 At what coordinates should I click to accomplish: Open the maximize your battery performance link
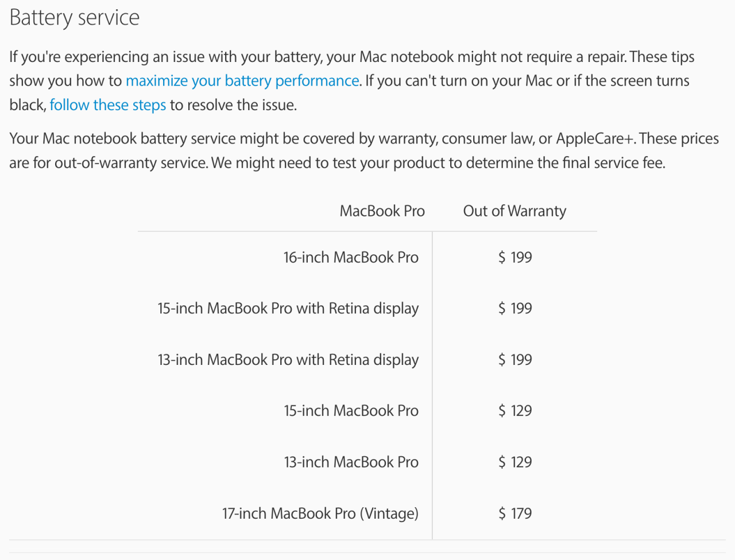[x=242, y=81]
